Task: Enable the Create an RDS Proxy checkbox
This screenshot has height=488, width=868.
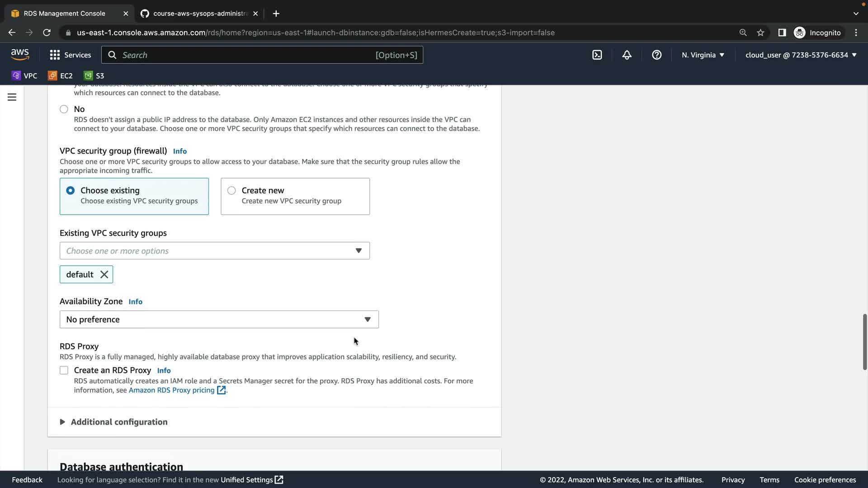Action: [64, 370]
